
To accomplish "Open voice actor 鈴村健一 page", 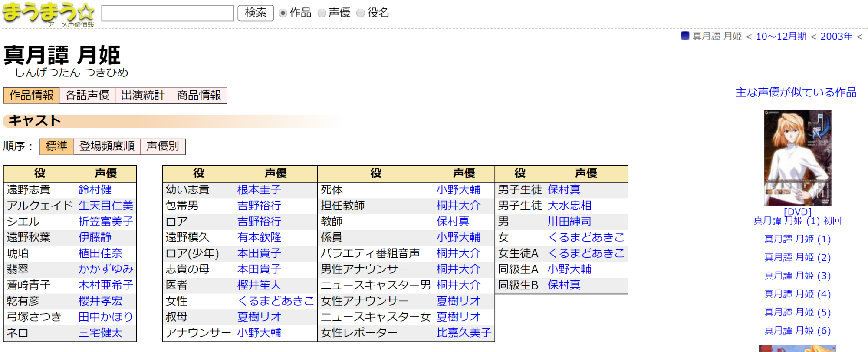I will [100, 190].
